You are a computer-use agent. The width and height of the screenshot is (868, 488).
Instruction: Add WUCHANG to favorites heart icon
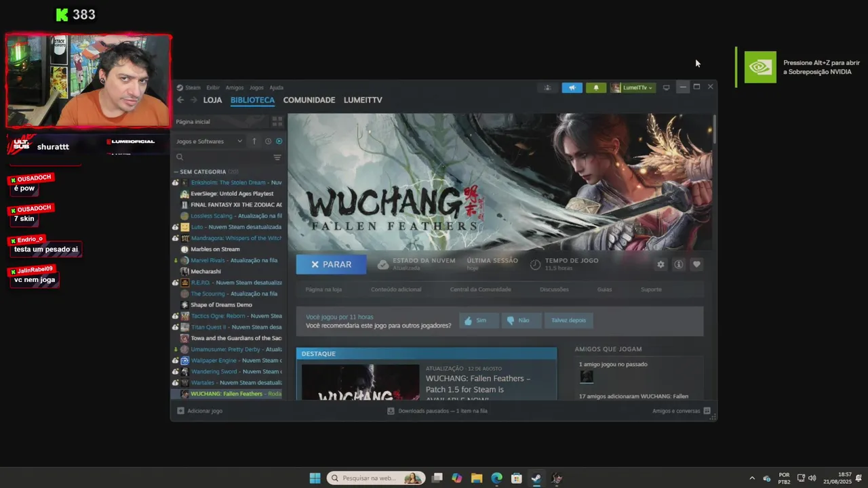tap(696, 264)
